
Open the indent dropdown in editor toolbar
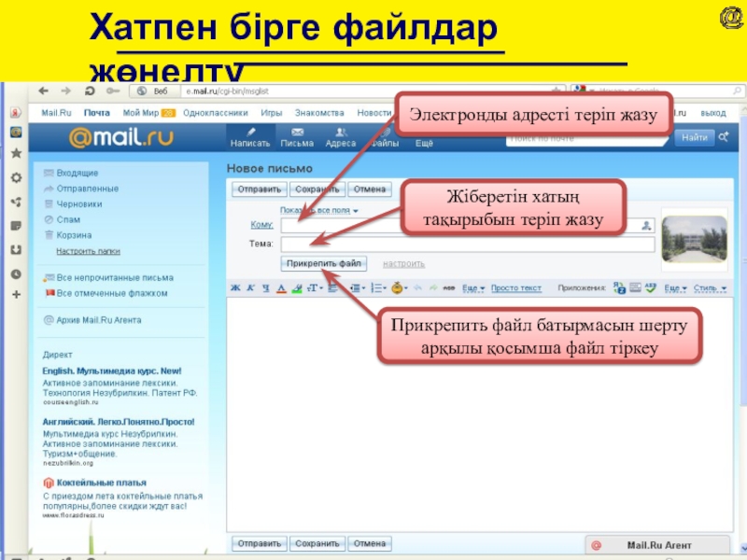click(x=358, y=288)
